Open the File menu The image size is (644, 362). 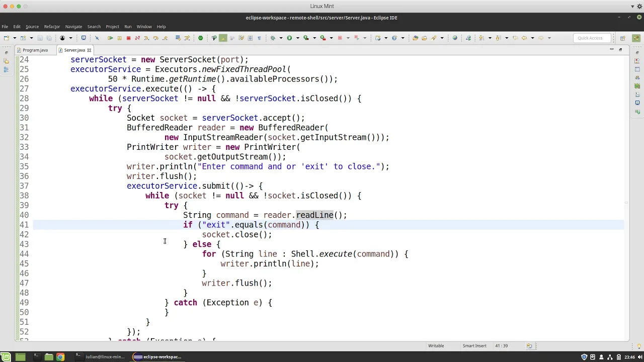pyautogui.click(x=5, y=27)
